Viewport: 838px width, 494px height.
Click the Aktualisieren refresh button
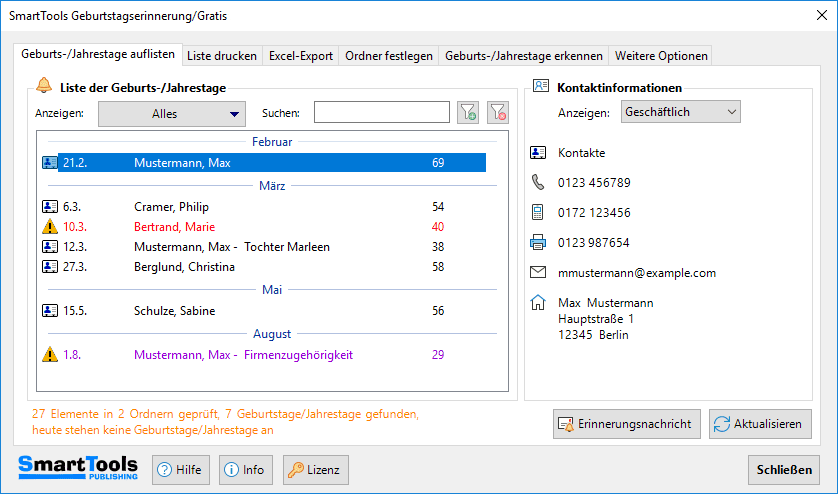[760, 424]
